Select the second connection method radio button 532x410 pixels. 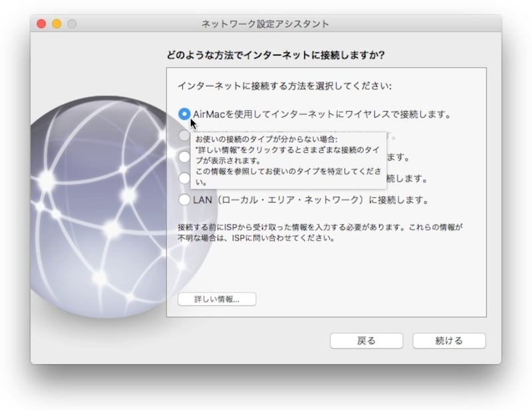coord(183,134)
